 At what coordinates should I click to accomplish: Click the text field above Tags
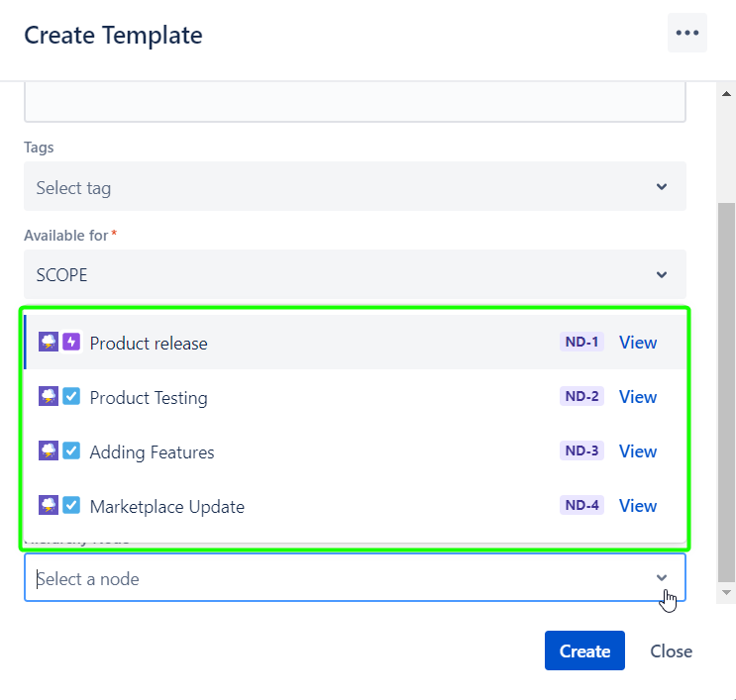[355, 103]
